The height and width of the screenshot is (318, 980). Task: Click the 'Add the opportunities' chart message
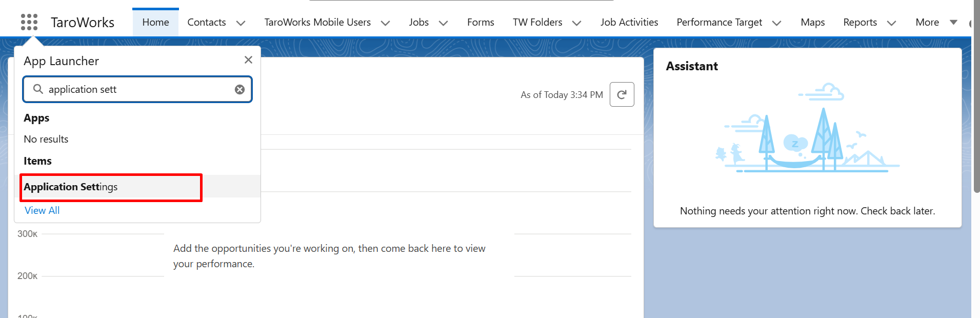[x=329, y=256]
